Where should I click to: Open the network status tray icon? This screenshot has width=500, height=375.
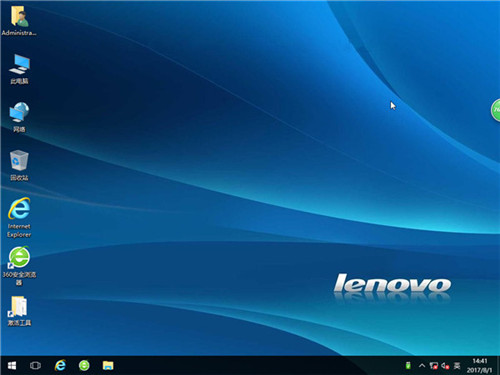point(433,366)
